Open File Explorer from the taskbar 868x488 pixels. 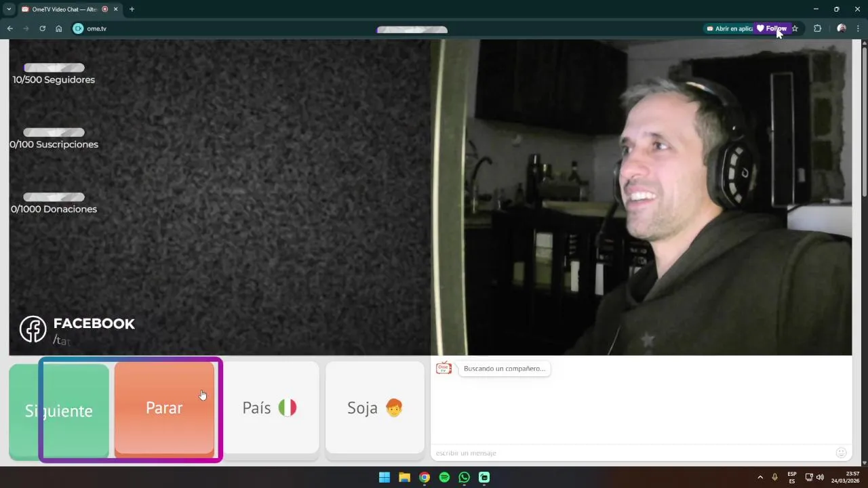tap(404, 477)
